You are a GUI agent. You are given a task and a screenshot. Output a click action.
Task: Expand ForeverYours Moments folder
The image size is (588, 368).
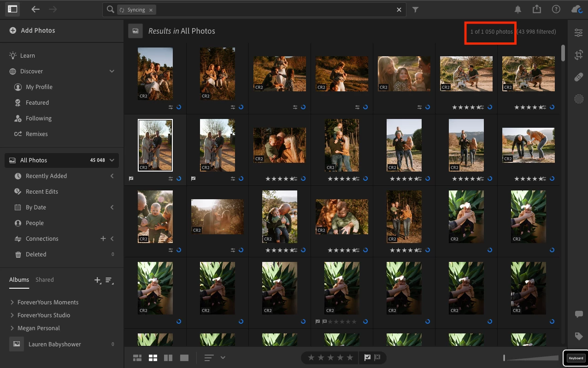click(x=12, y=303)
